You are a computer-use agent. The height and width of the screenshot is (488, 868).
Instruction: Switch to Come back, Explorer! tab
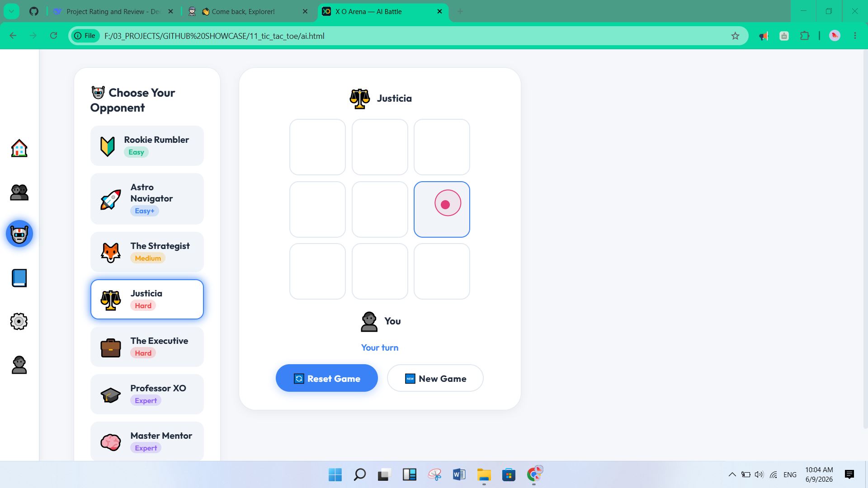(x=249, y=11)
